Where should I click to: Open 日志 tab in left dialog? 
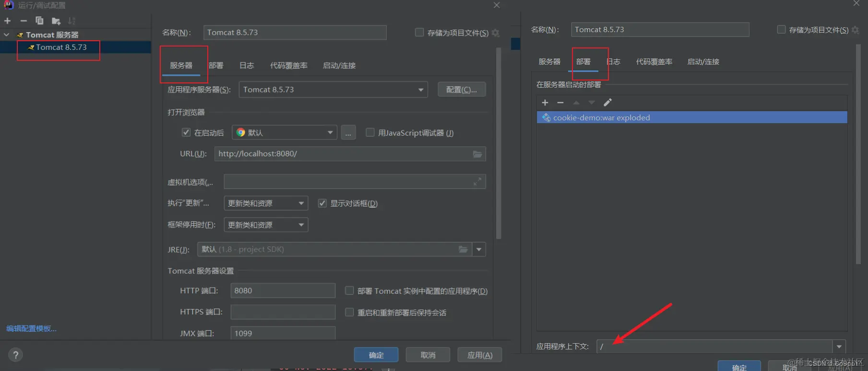247,65
